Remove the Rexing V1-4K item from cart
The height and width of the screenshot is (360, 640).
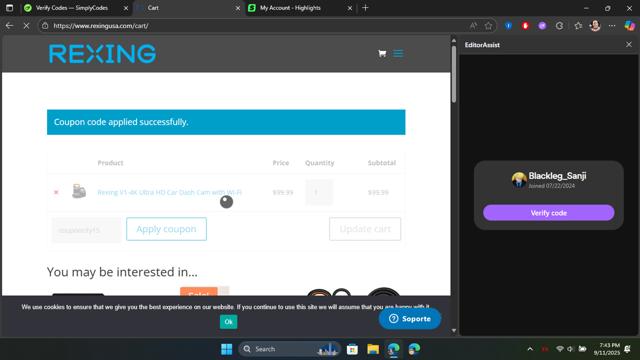point(56,192)
